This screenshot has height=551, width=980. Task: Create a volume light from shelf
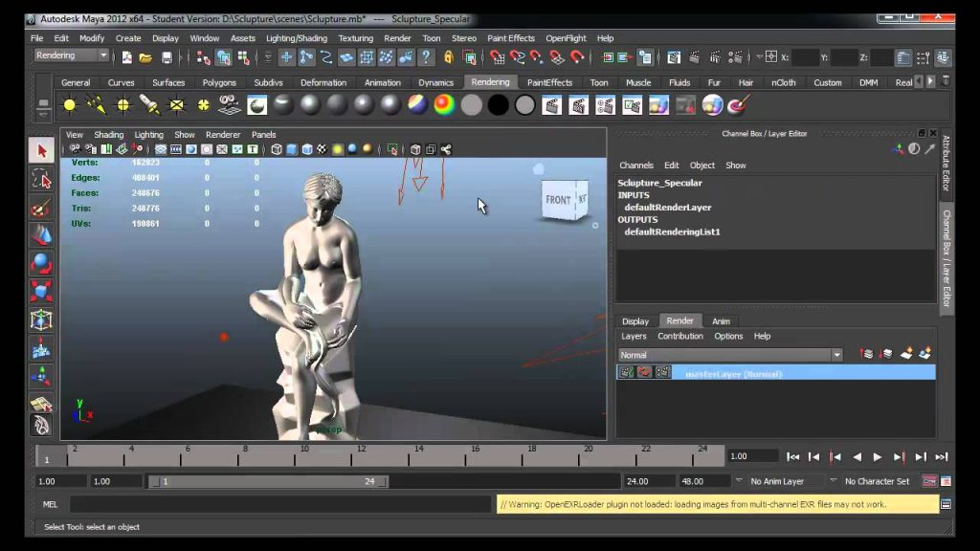pos(204,105)
